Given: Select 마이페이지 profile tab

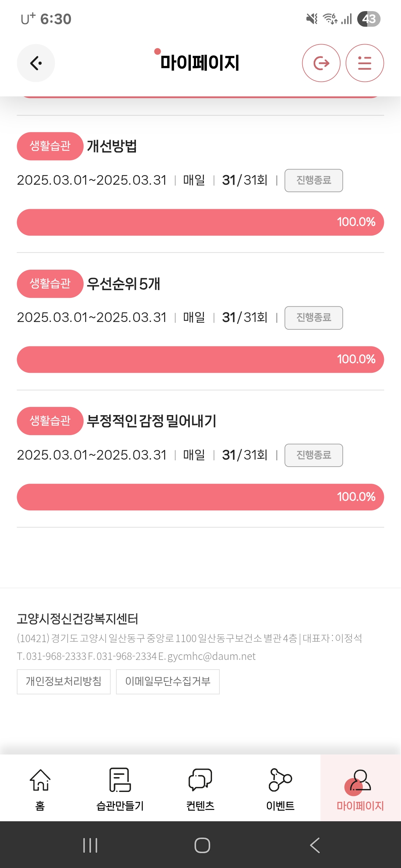Looking at the screenshot, I should click(x=360, y=788).
